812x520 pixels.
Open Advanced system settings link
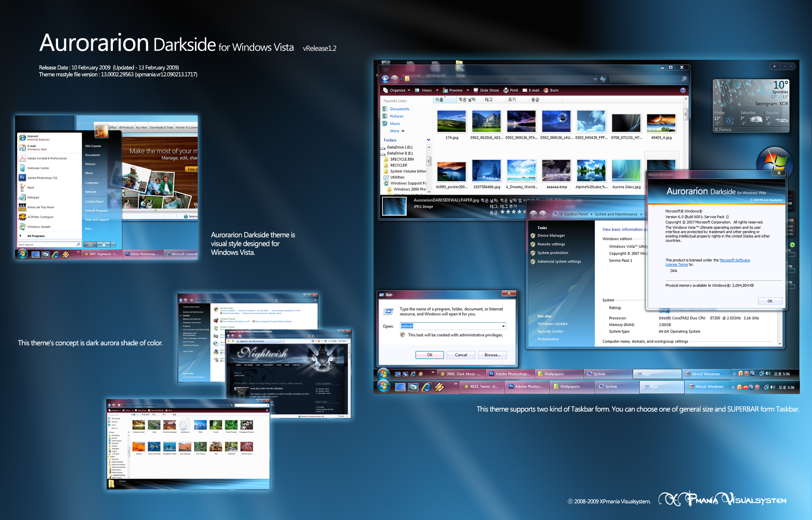tap(559, 262)
